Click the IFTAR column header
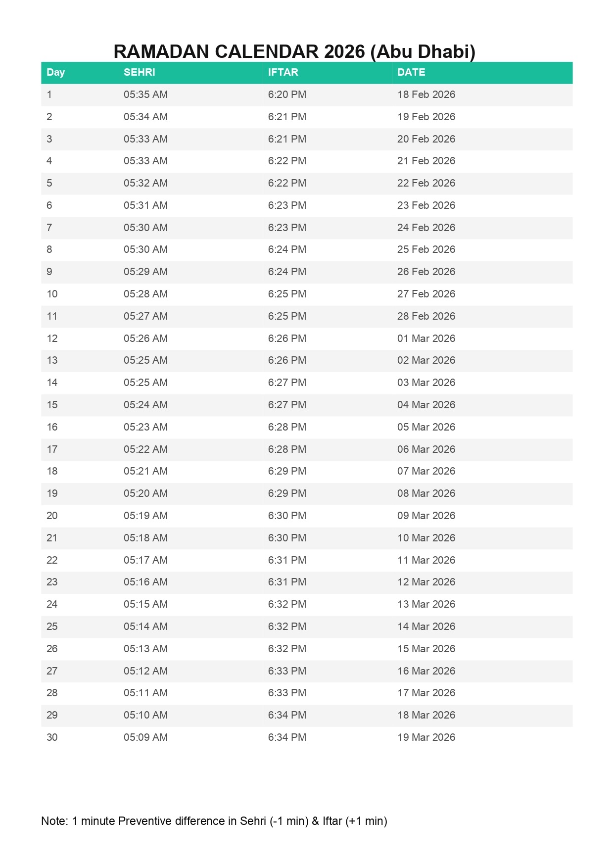Image resolution: width=614 pixels, height=868 pixels. click(x=283, y=72)
